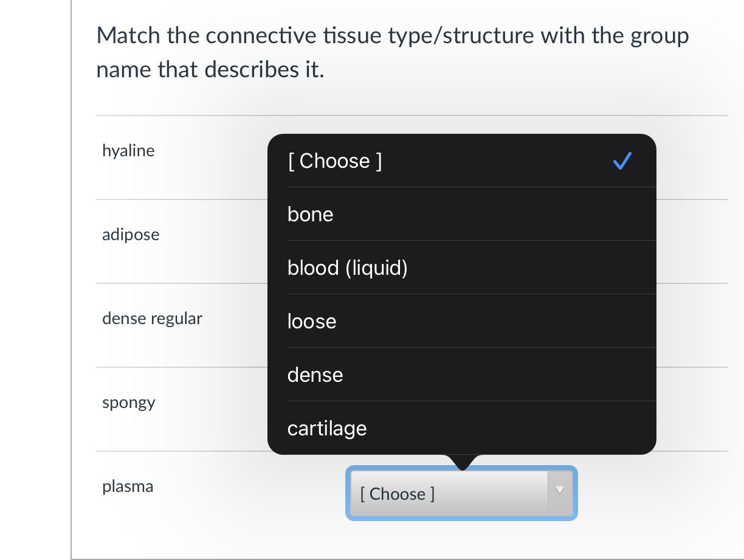This screenshot has height=560, width=744.
Task: Click the "adipose" row label
Action: tap(131, 235)
